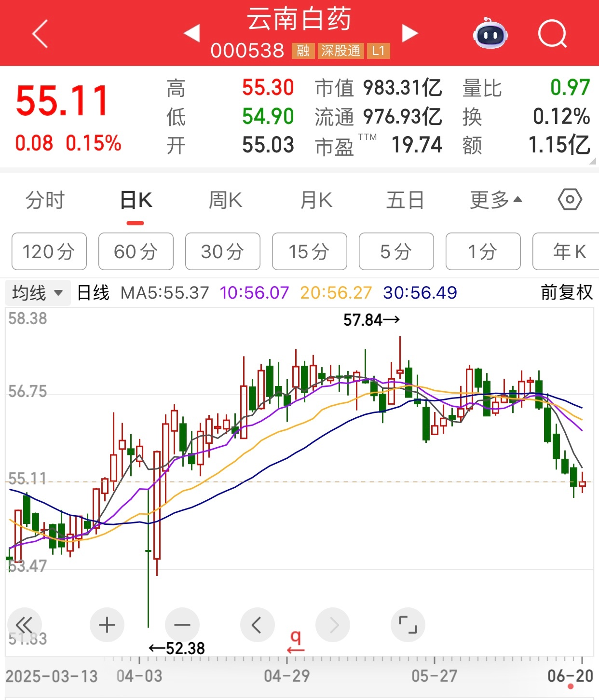The height and width of the screenshot is (700, 599).
Task: Tap the change percent 0.15%
Action: 94,143
